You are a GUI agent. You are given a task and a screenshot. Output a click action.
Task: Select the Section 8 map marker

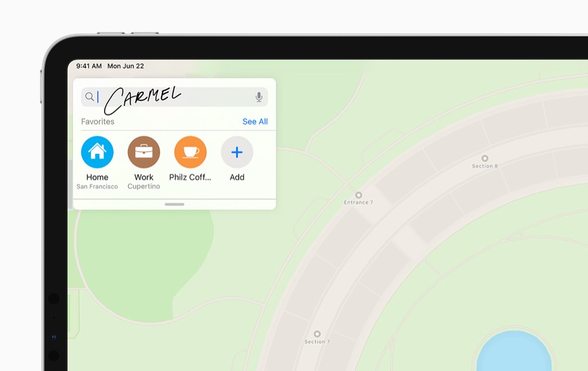coord(485,158)
